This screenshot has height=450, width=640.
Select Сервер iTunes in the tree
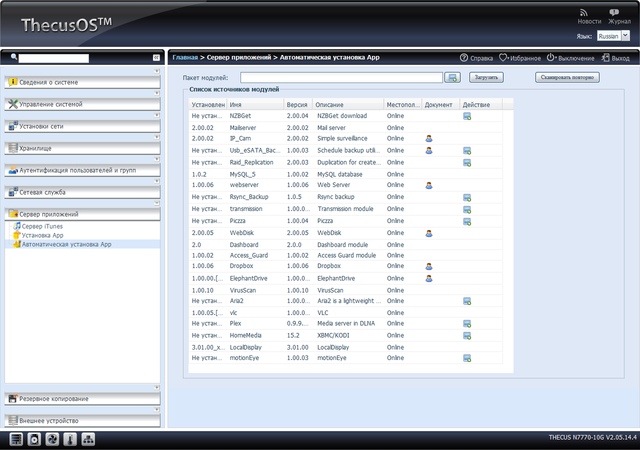click(x=42, y=226)
